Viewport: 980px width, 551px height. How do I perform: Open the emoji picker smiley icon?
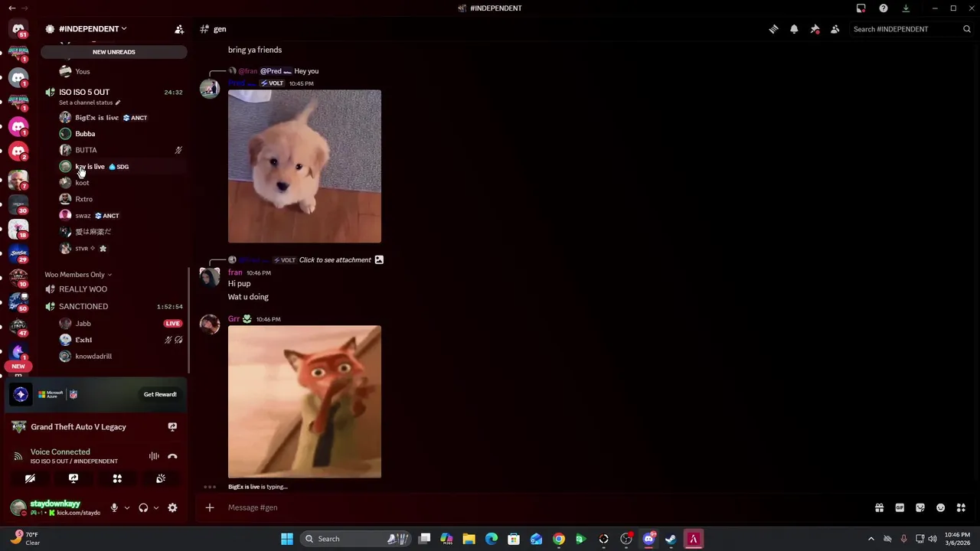click(941, 507)
